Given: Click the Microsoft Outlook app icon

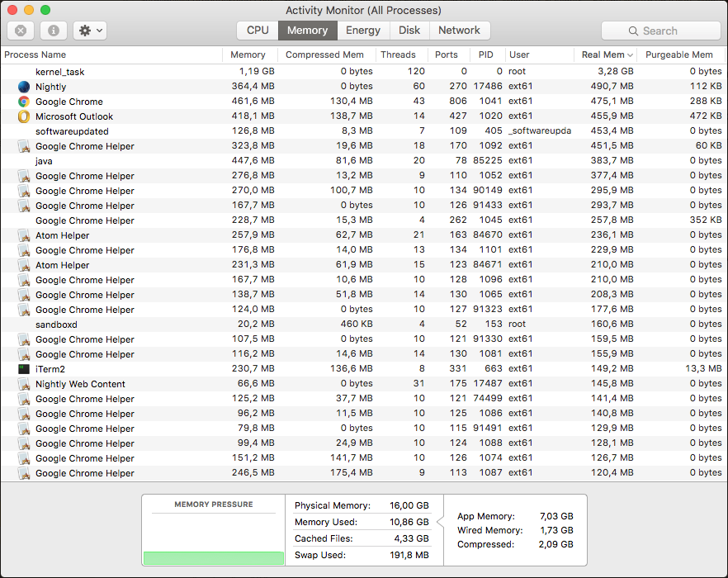Looking at the screenshot, I should pos(24,116).
